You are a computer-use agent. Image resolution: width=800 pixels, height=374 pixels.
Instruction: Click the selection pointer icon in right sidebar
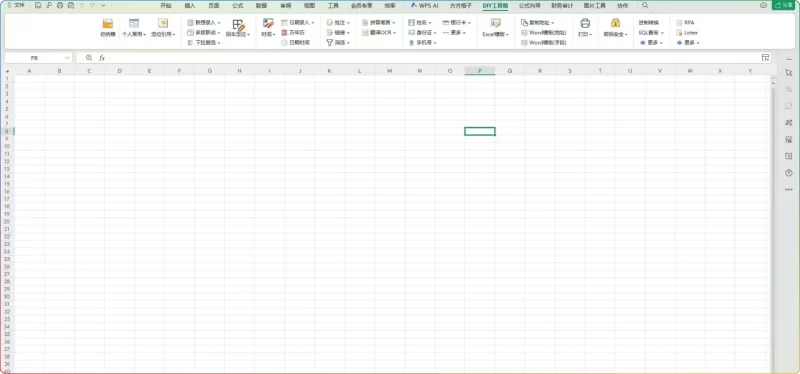pyautogui.click(x=789, y=72)
